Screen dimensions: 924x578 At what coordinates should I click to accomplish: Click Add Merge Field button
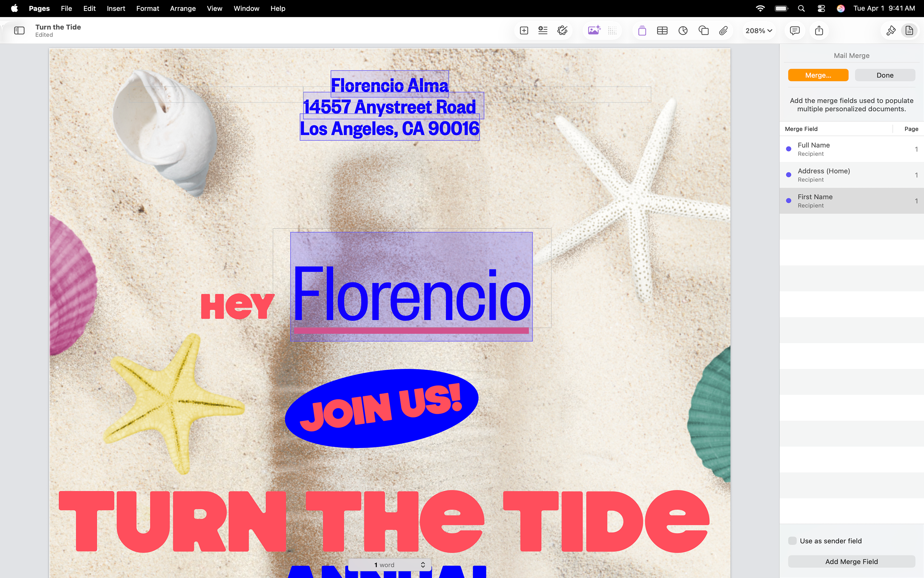[x=851, y=561]
